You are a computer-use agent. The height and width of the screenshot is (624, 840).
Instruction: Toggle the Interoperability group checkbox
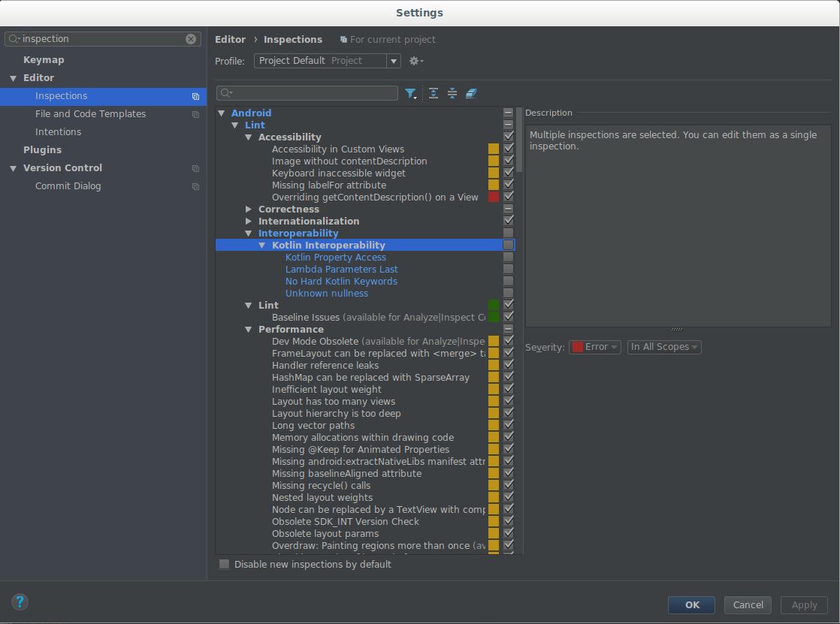click(509, 233)
